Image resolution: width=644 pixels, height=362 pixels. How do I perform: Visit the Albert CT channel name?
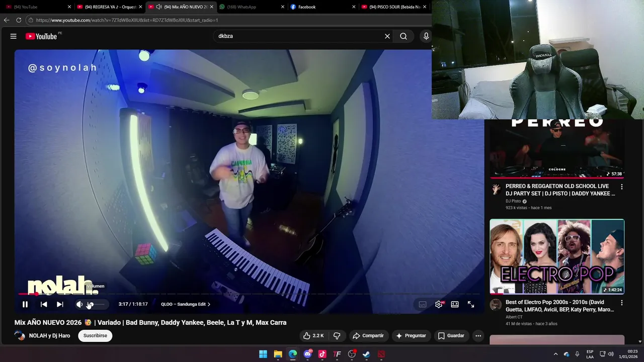[514, 317]
